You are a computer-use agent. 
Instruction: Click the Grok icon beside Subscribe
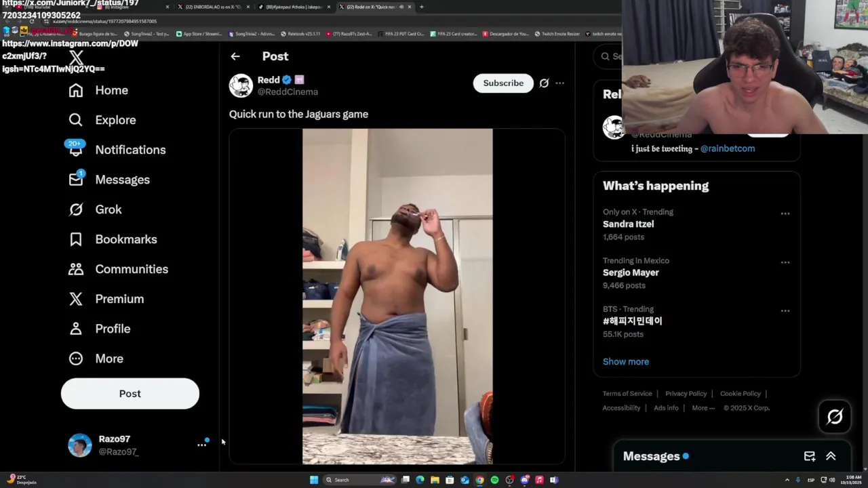coord(544,83)
